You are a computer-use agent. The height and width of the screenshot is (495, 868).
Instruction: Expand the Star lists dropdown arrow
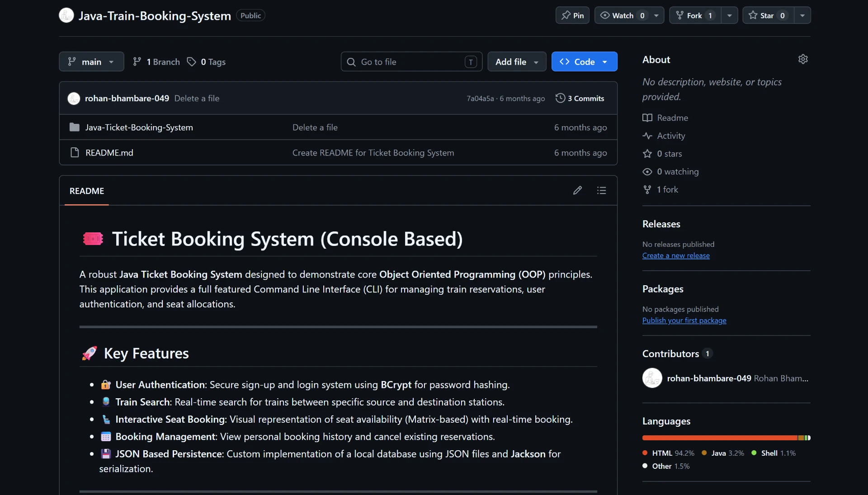[802, 15]
